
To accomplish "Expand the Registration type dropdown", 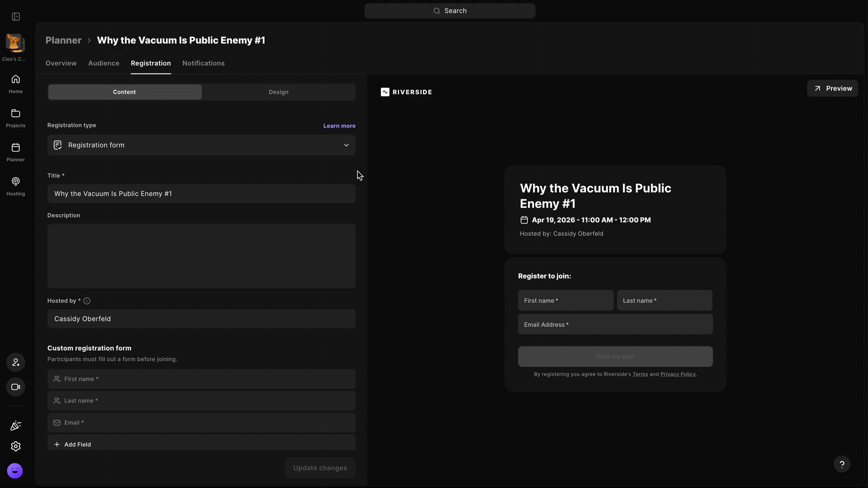I will point(201,145).
